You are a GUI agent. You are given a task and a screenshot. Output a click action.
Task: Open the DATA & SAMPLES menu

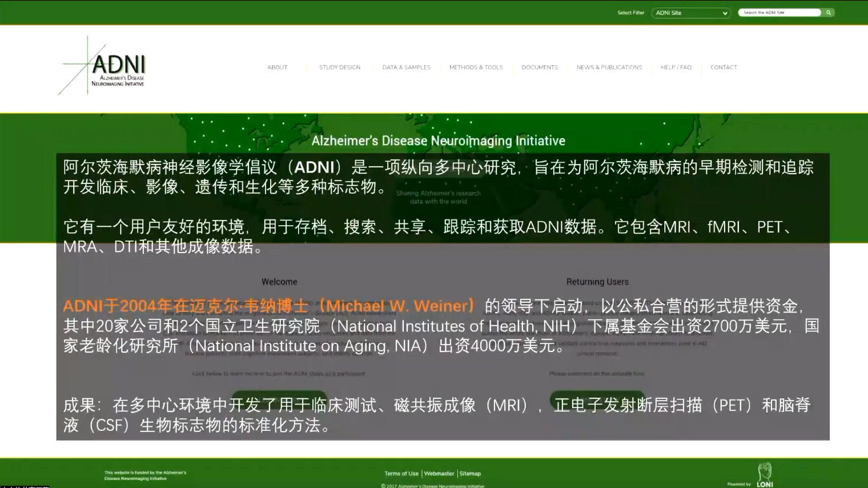[x=407, y=67]
